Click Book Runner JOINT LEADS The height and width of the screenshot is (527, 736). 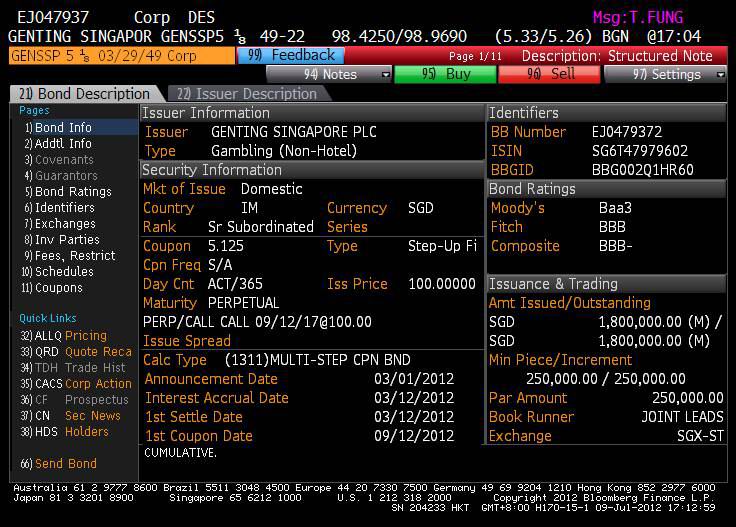(x=682, y=417)
